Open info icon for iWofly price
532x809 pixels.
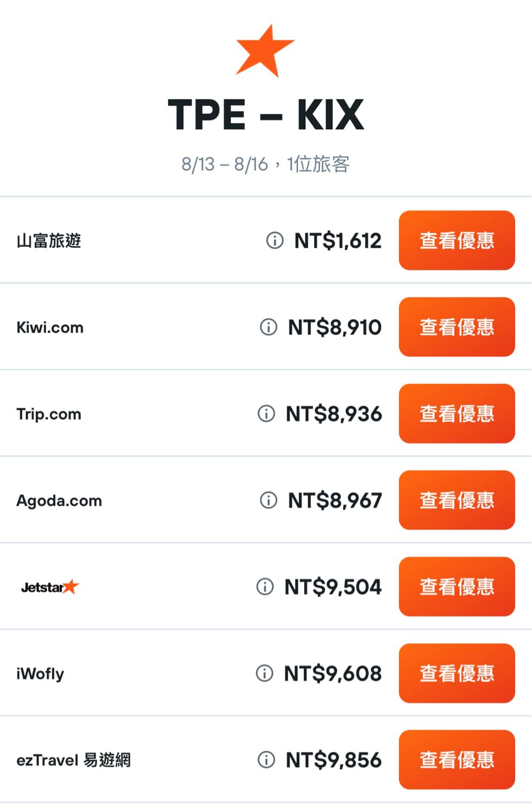264,673
